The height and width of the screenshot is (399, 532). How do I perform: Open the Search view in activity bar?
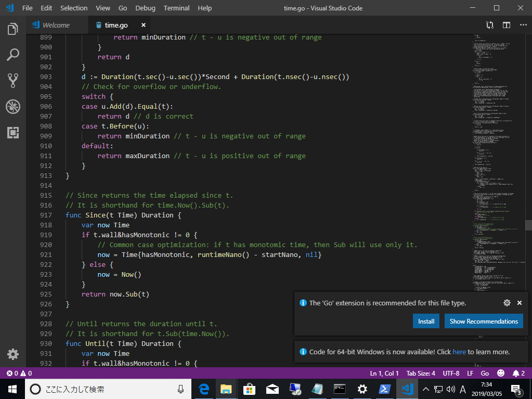coord(13,55)
